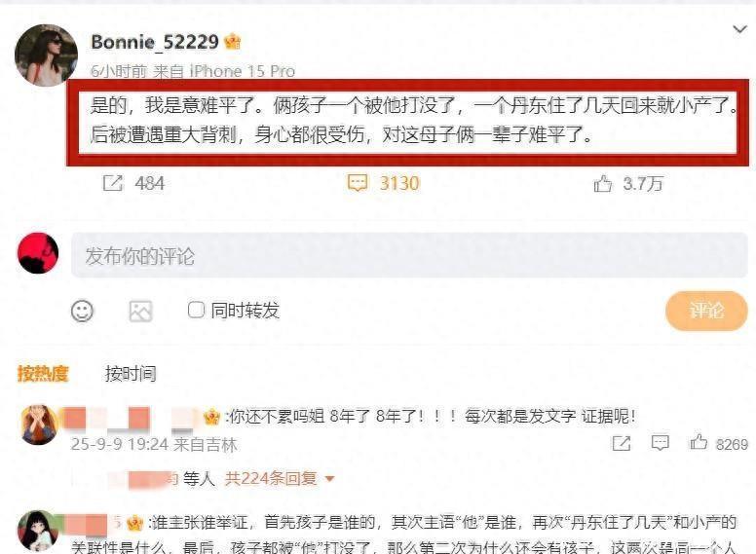
Task: Like the post with 3.7万 likes
Action: pos(603,184)
